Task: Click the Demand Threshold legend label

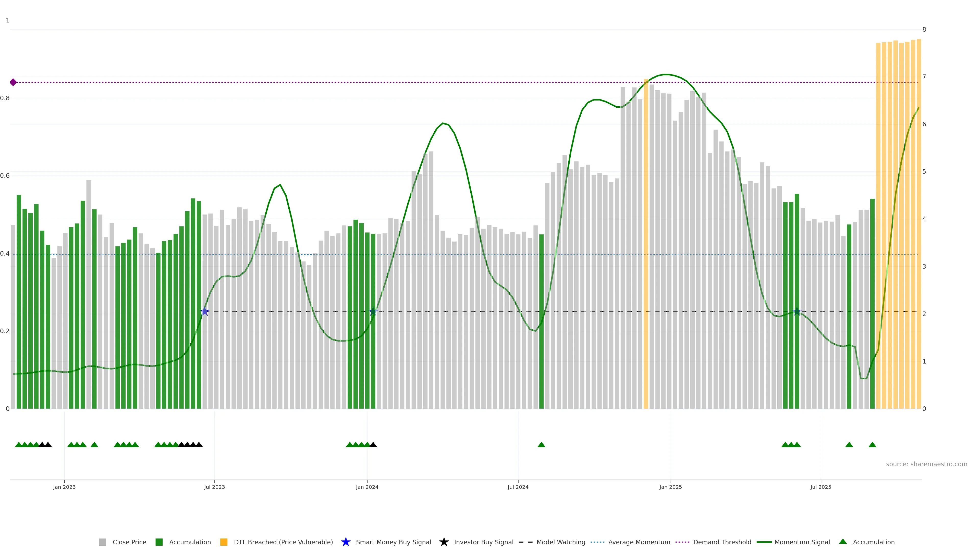Action: 722,542
